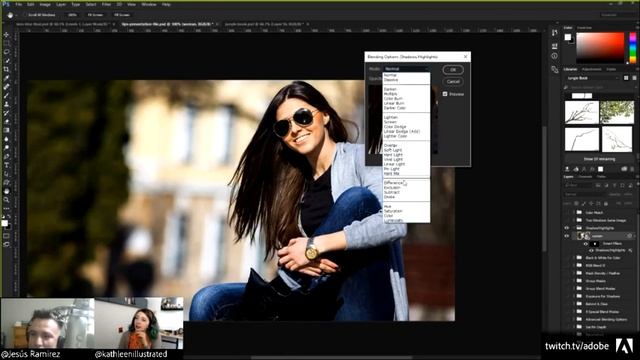The height and width of the screenshot is (360, 640).
Task: Click OK in Blending Options dialog
Action: click(453, 70)
